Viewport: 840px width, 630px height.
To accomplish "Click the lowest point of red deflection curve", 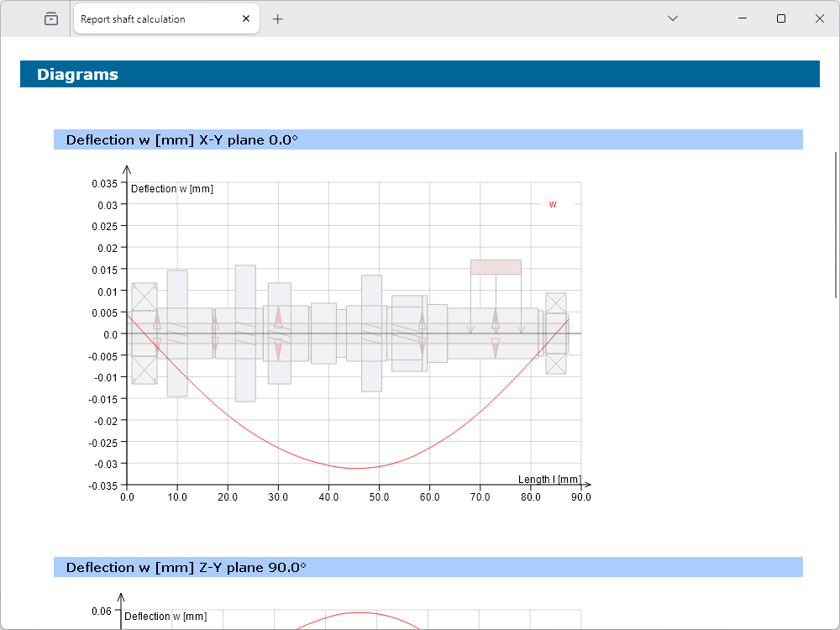I will point(356,468).
